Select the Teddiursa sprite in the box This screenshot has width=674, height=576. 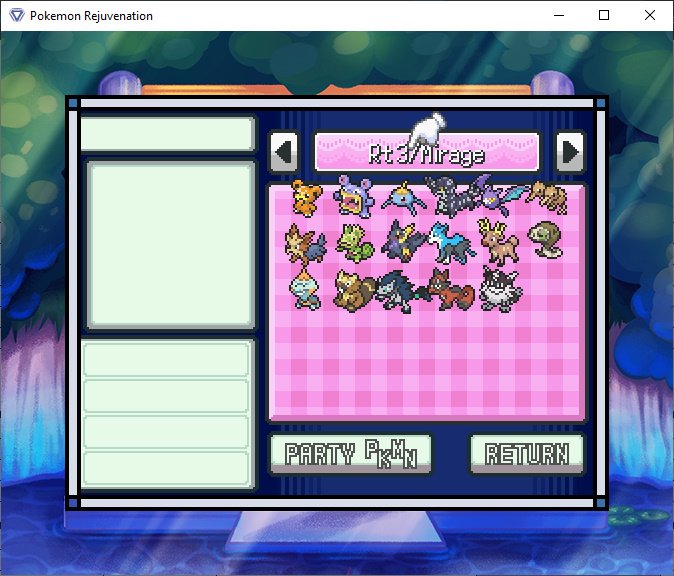pyautogui.click(x=306, y=198)
